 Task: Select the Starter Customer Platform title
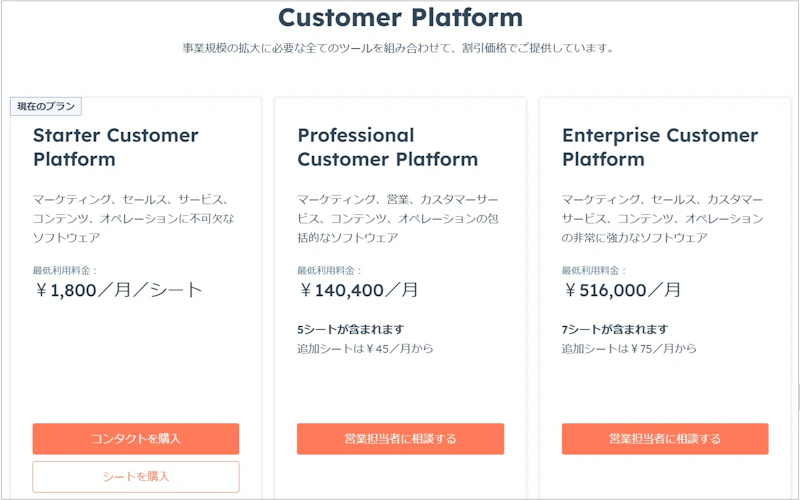coord(116,147)
